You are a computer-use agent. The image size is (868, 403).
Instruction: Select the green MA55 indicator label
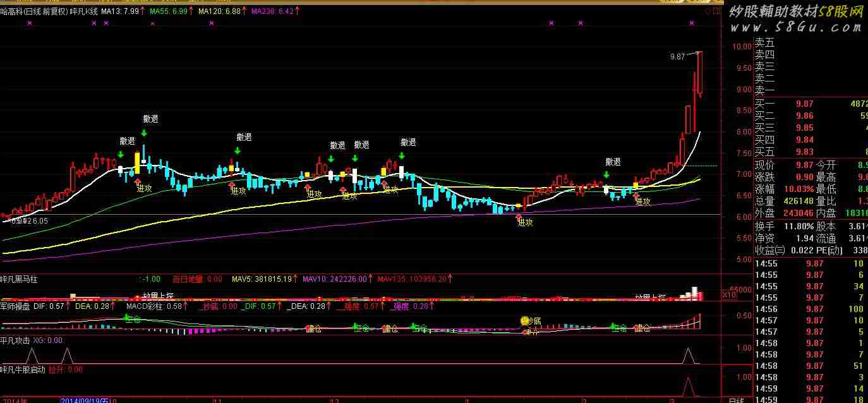(171, 11)
